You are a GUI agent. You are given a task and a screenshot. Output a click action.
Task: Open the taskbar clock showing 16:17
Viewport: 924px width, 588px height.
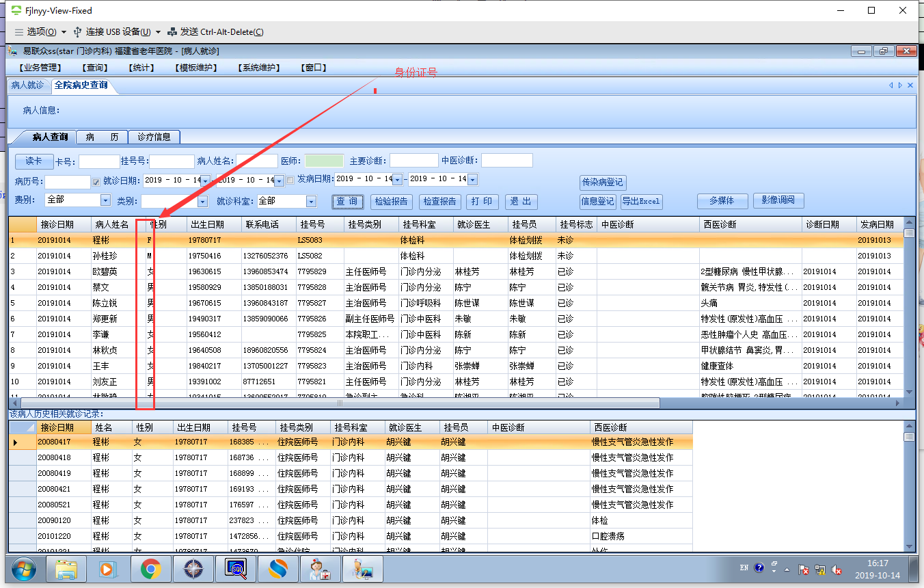(877, 569)
